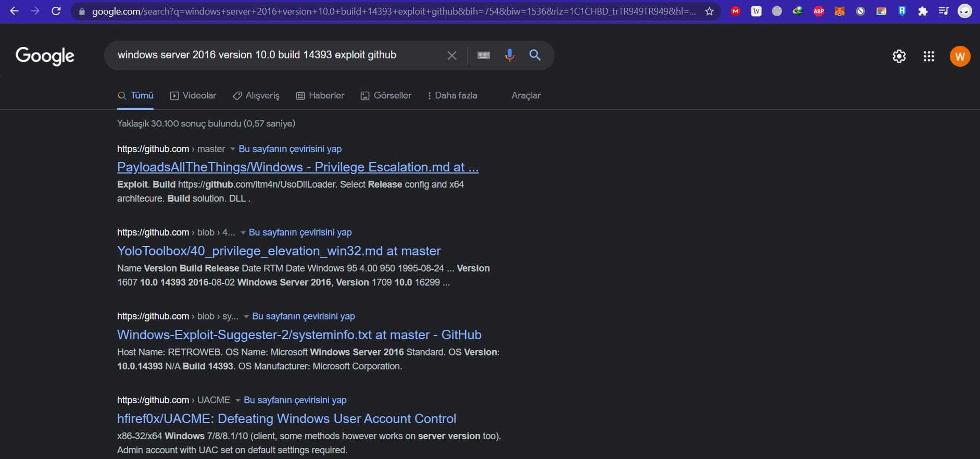Screen dimensions: 980x459
Task: Open Google settings gear
Action: tap(899, 56)
